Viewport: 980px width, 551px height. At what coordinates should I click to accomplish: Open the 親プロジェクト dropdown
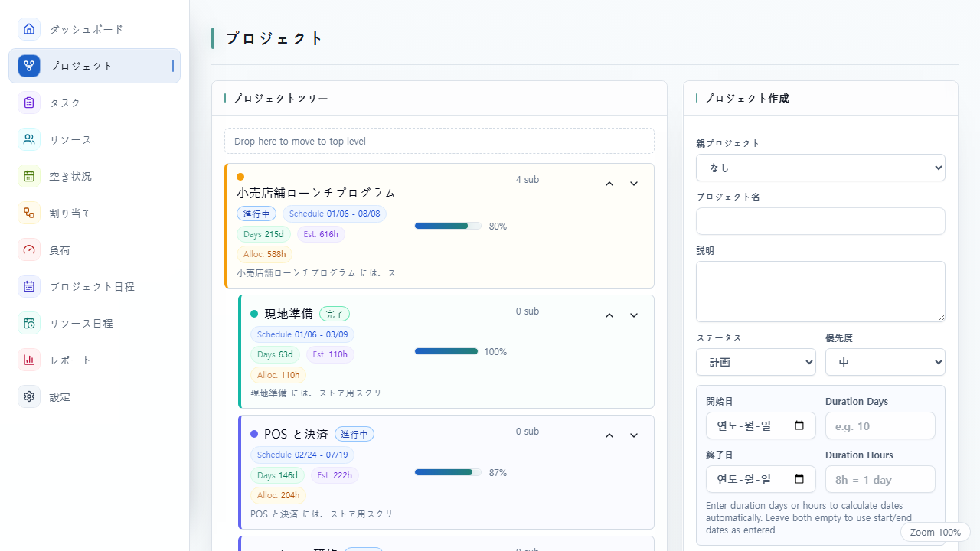821,168
